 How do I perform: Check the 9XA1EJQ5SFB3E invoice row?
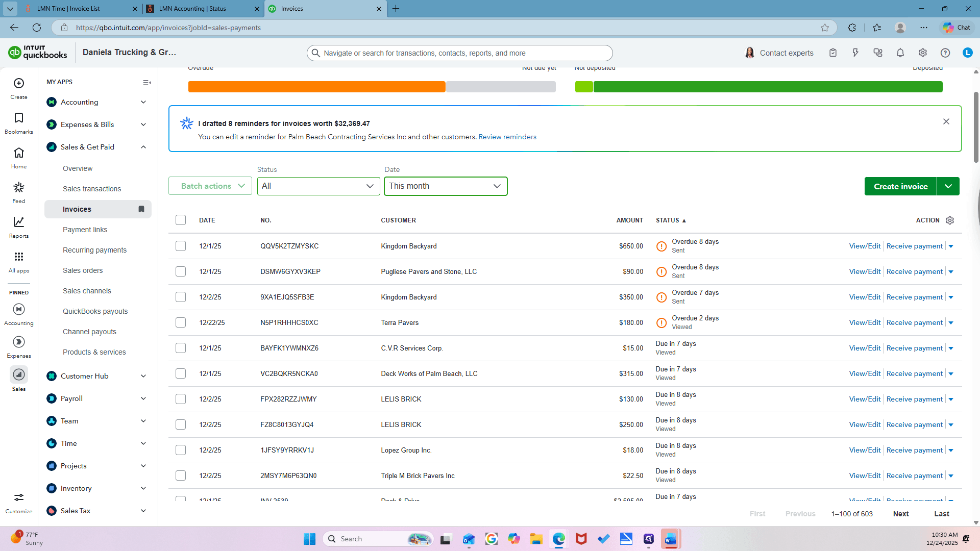click(x=181, y=297)
